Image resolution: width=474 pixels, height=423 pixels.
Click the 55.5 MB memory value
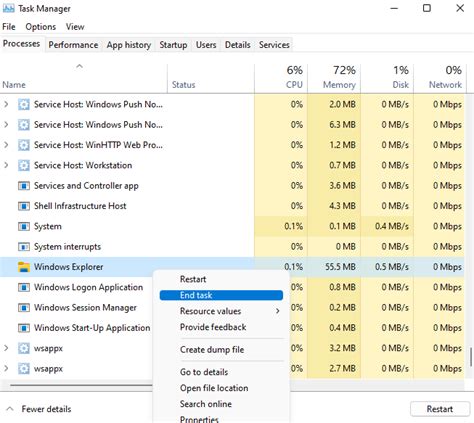tap(340, 267)
